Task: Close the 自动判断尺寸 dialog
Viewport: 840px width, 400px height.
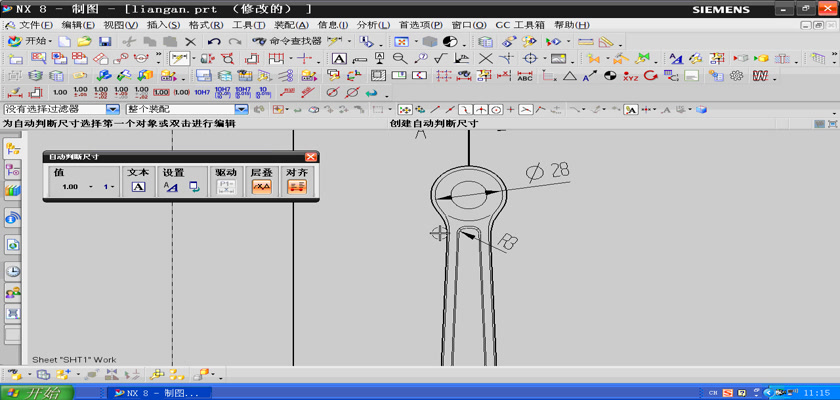Action: point(311,157)
